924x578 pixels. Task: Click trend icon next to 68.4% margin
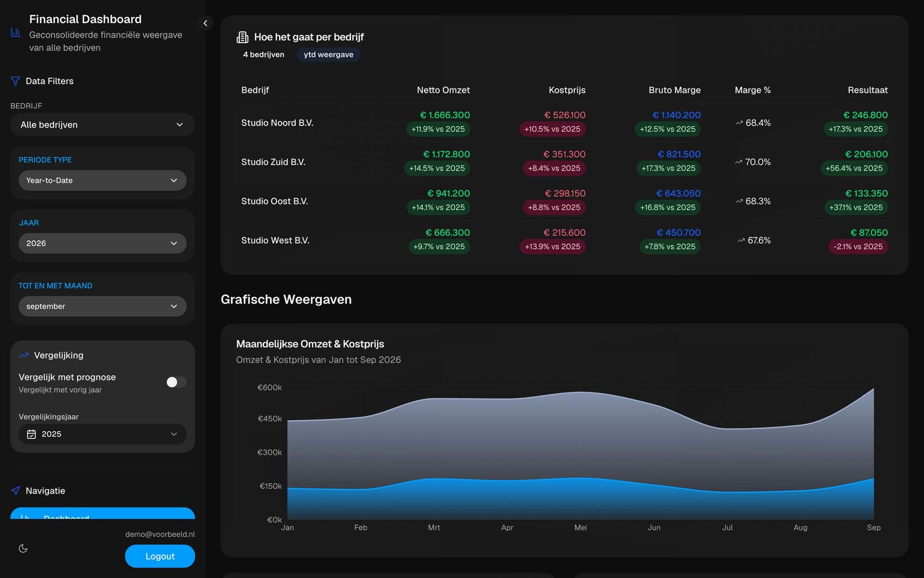pos(739,123)
